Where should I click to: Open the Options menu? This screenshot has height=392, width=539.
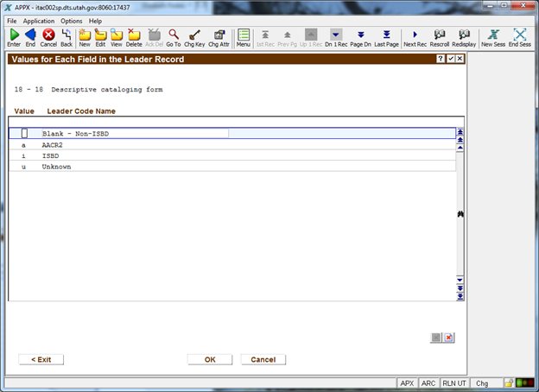(x=72, y=21)
